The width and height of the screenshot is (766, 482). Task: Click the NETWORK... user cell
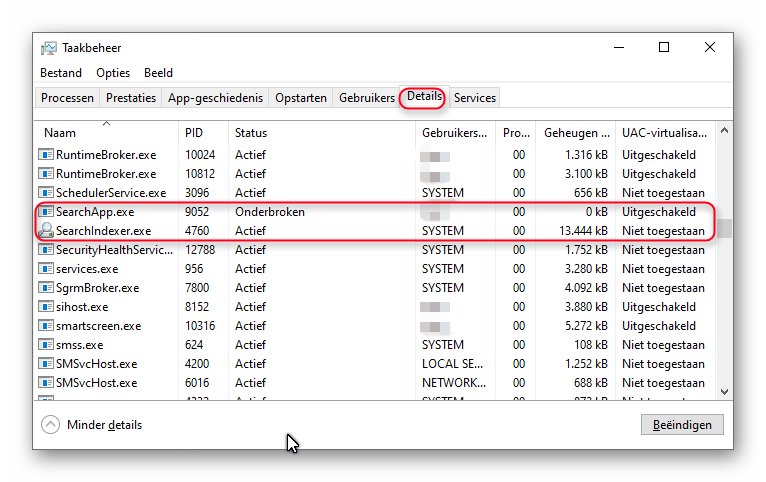[x=454, y=383]
